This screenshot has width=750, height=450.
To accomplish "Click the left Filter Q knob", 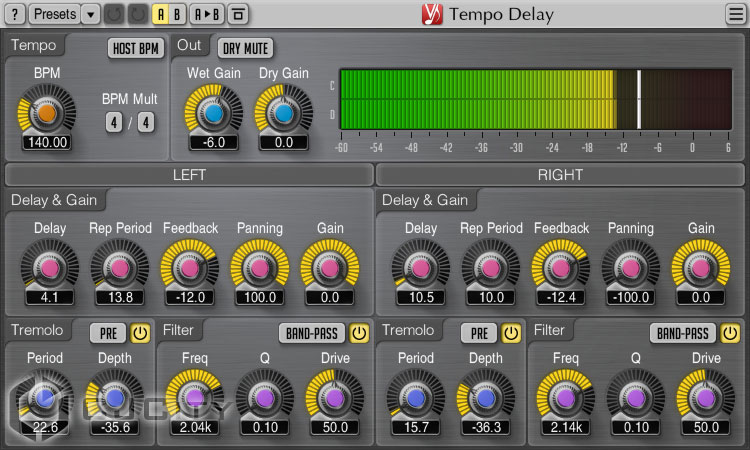I will [x=265, y=398].
